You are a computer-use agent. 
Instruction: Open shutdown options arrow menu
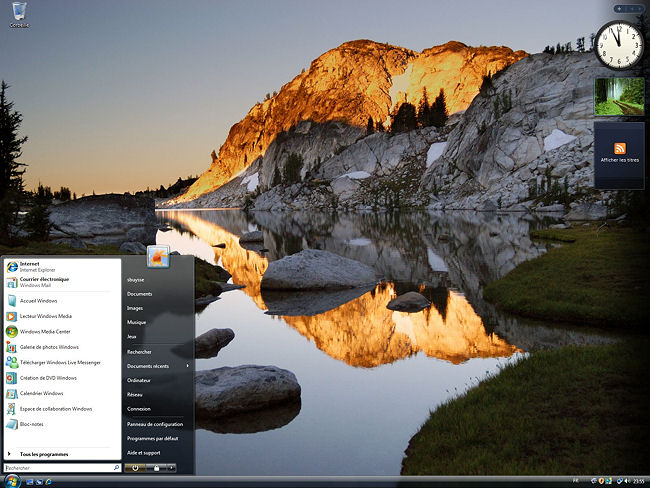(x=172, y=467)
